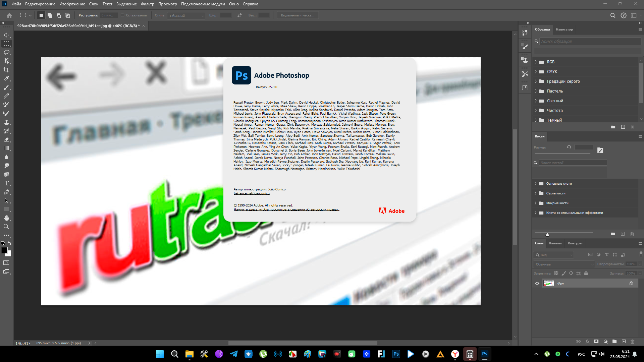Image resolution: width=644 pixels, height=362 pixels.
Task: Reset to default foreground and background colors
Action: (x=3, y=243)
